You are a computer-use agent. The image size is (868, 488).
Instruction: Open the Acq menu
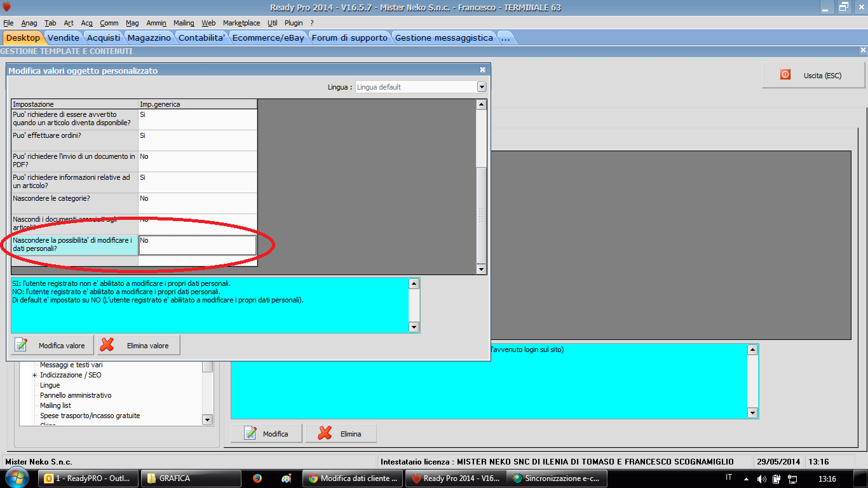point(87,23)
